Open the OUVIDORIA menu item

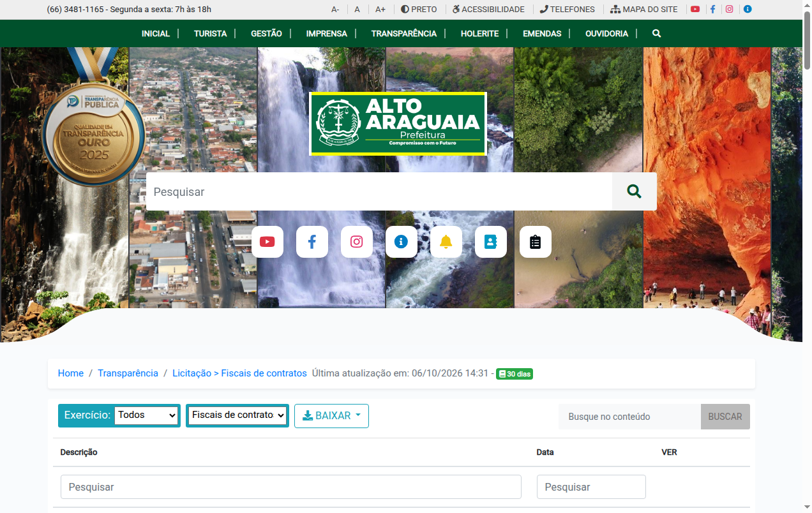[607, 34]
